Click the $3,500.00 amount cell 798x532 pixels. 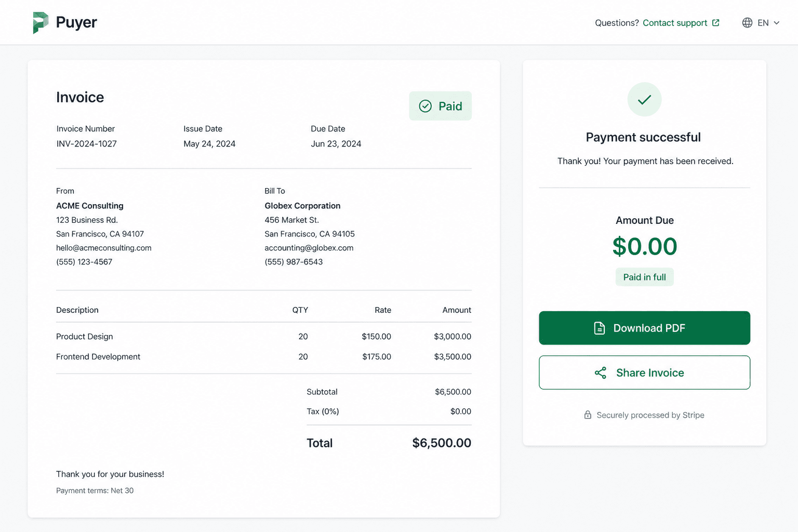pos(453,357)
